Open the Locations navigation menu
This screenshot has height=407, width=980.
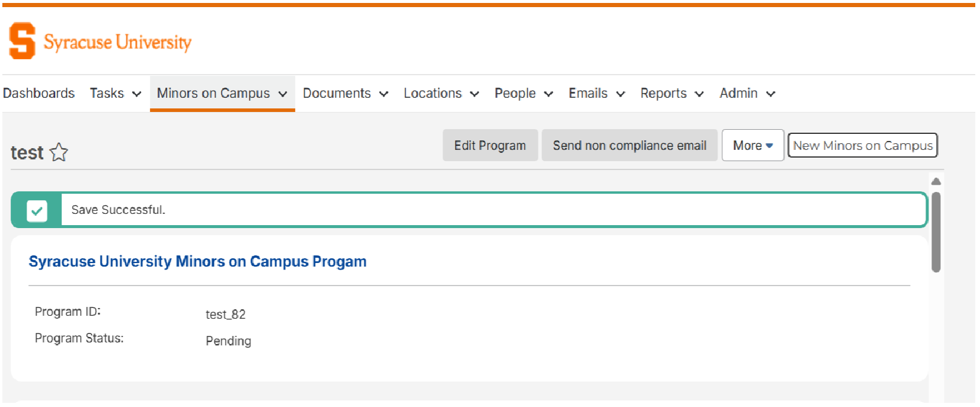click(x=441, y=94)
